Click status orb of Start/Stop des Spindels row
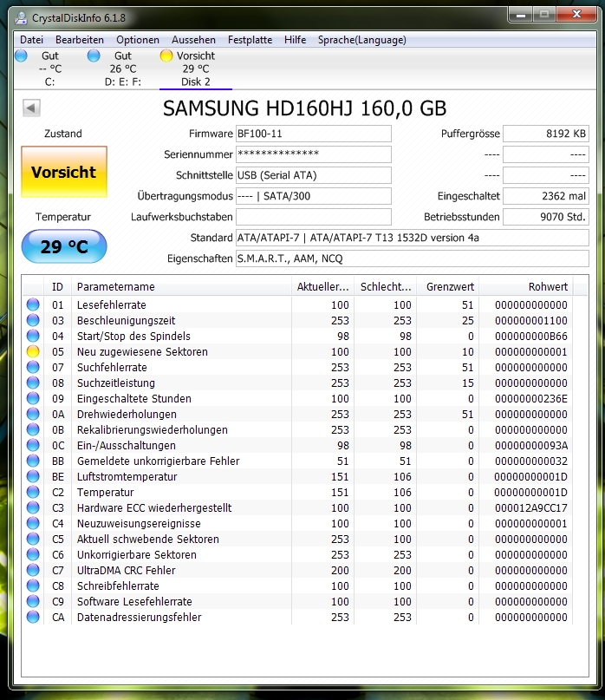 point(33,336)
